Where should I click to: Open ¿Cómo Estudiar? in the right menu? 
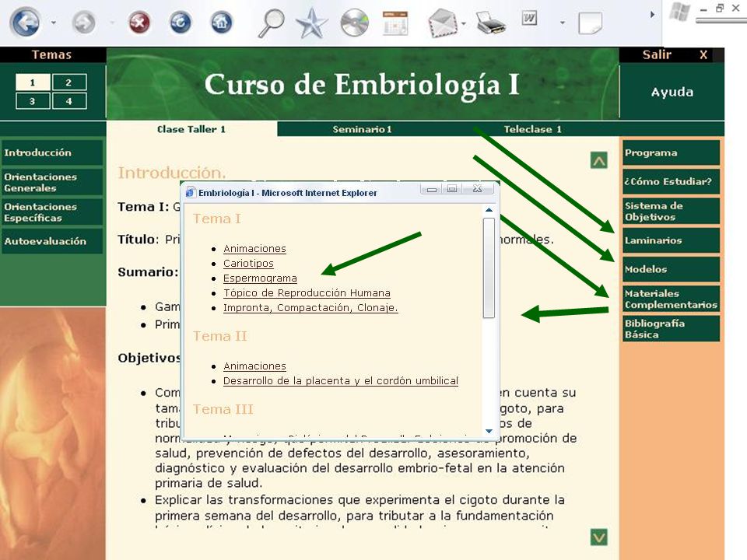click(x=672, y=181)
